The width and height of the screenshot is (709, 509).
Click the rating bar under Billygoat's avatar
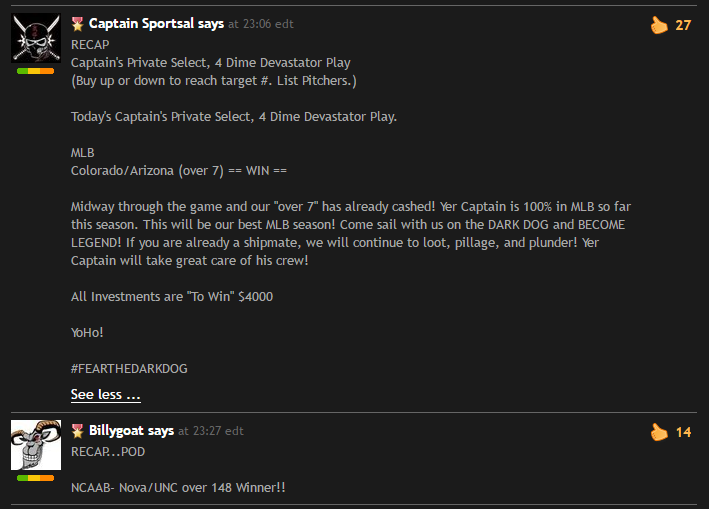point(36,478)
